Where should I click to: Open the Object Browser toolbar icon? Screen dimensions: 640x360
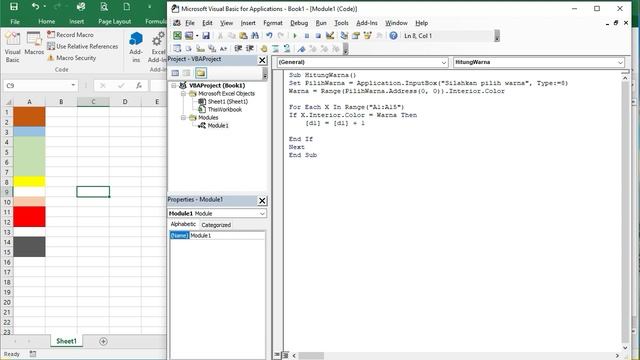pos(367,36)
